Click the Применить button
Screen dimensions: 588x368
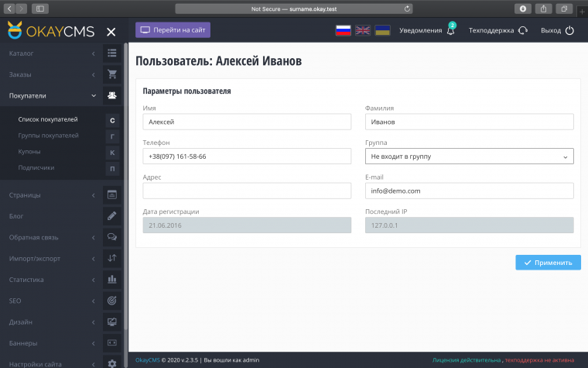click(x=548, y=263)
